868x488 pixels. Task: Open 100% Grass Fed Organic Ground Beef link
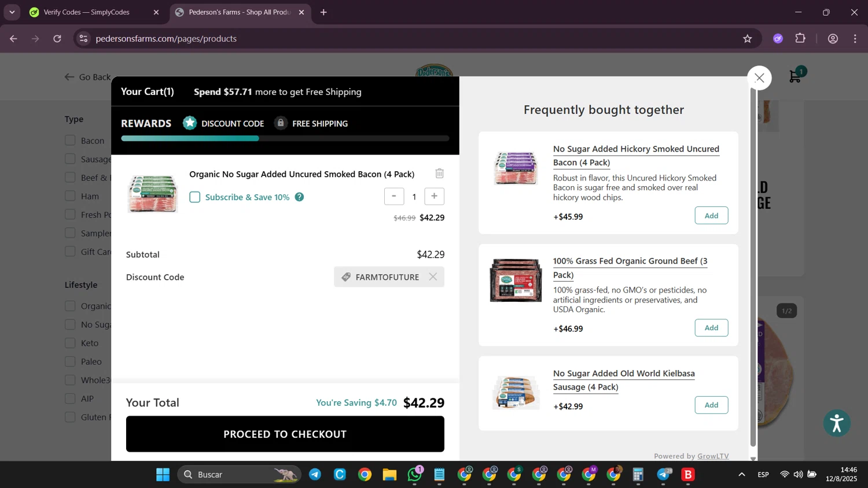(630, 268)
